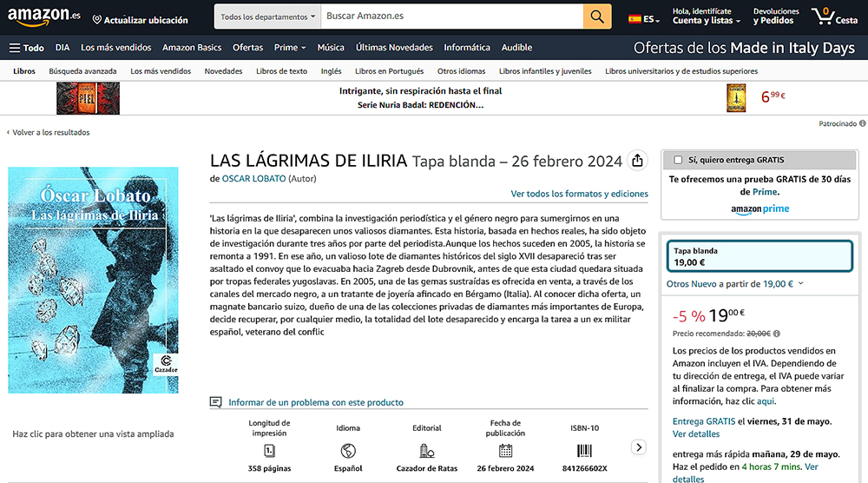Open Devoluciones y Pedidos

pos(776,16)
